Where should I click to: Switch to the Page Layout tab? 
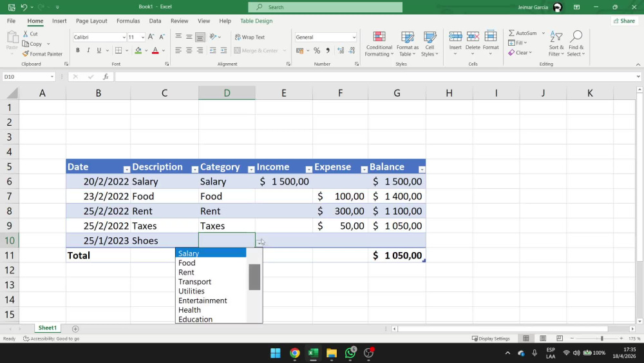(91, 21)
